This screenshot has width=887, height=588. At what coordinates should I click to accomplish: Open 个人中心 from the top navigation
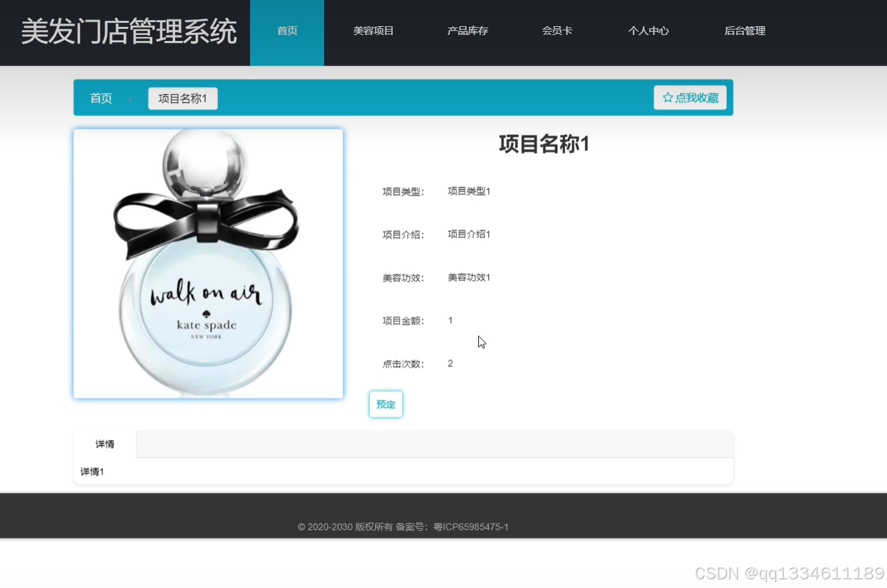coord(648,31)
